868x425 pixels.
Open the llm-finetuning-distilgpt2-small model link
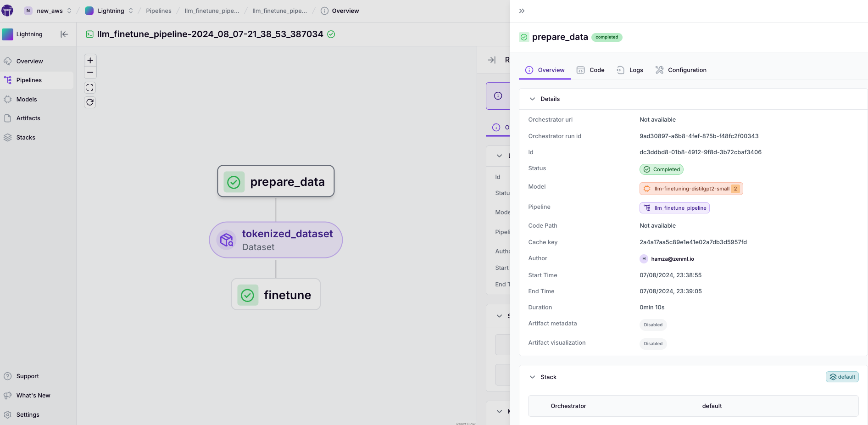coord(691,189)
